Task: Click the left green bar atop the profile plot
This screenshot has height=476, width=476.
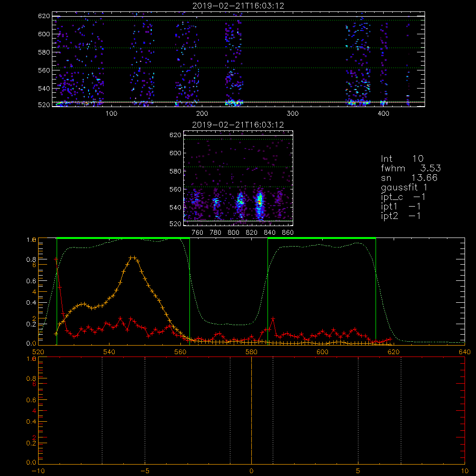Action: click(123, 238)
